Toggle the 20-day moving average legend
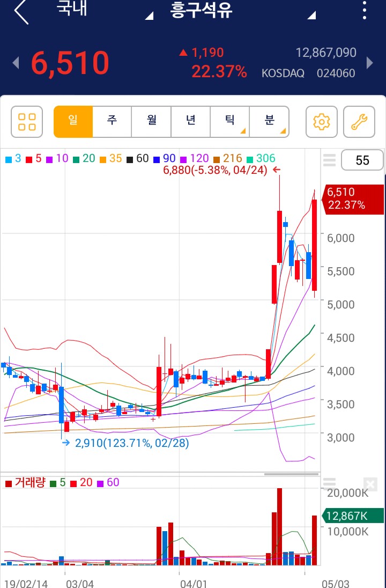This screenshot has height=588, width=386. (x=84, y=159)
